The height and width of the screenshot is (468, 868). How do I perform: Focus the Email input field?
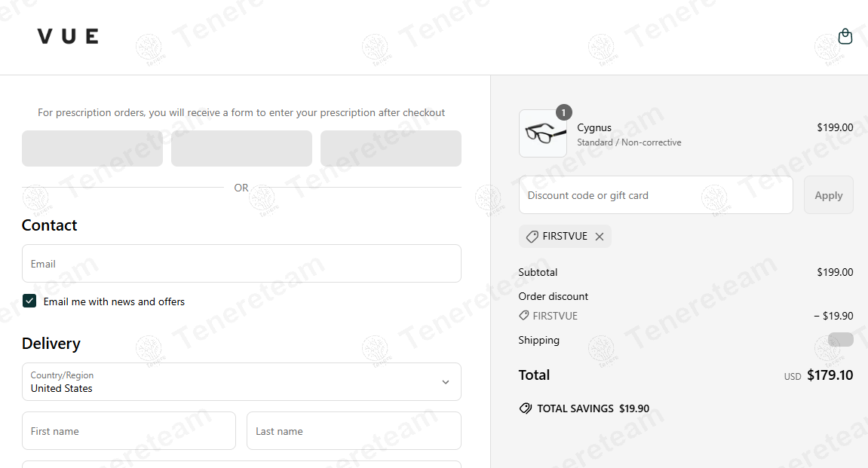241,264
